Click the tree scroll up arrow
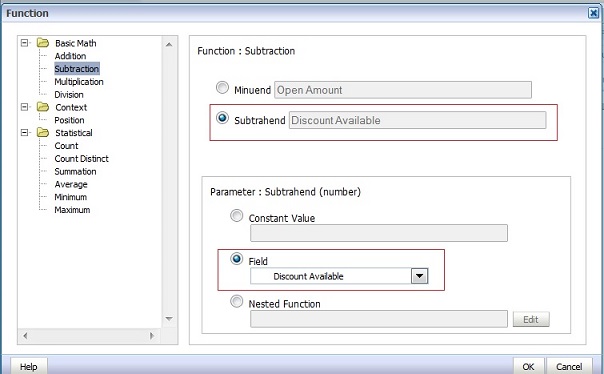The image size is (604, 374). (x=169, y=45)
